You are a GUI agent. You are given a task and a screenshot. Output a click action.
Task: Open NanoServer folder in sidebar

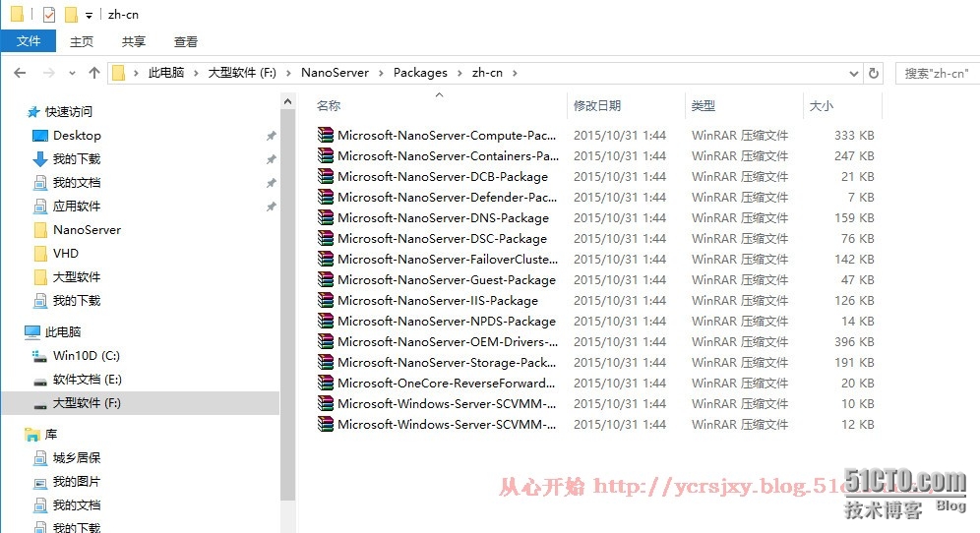coord(87,230)
